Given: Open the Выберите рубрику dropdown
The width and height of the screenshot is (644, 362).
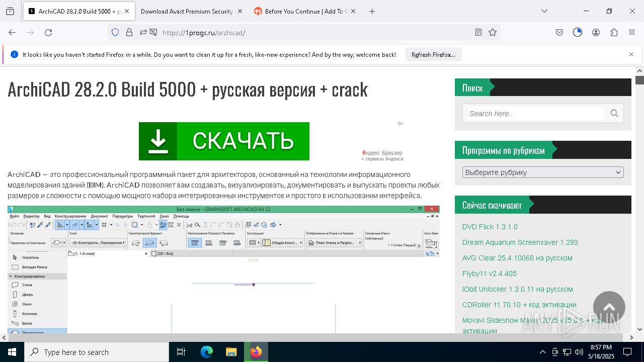Looking at the screenshot, I should pyautogui.click(x=543, y=172).
